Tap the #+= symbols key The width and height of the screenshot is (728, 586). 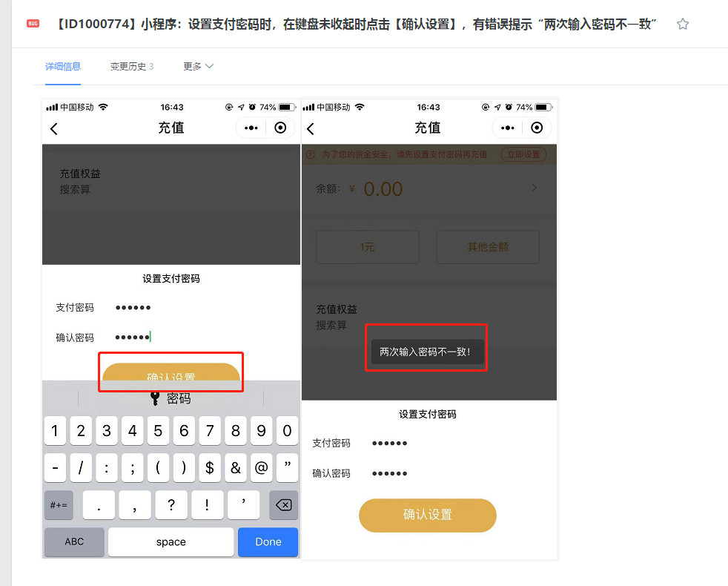click(x=59, y=504)
